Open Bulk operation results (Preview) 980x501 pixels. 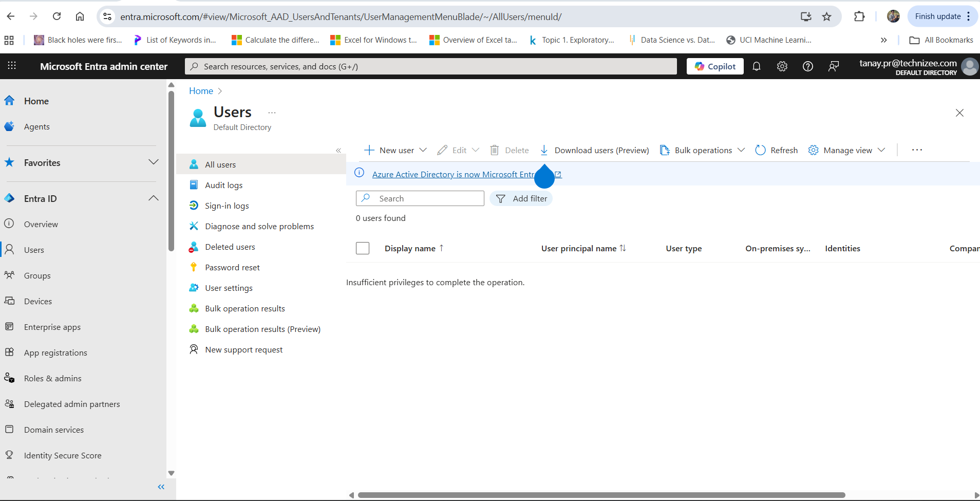point(263,329)
